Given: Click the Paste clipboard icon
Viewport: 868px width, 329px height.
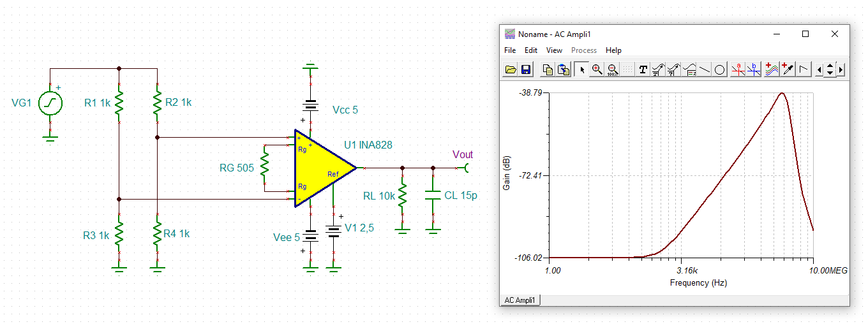Looking at the screenshot, I should pyautogui.click(x=563, y=69).
